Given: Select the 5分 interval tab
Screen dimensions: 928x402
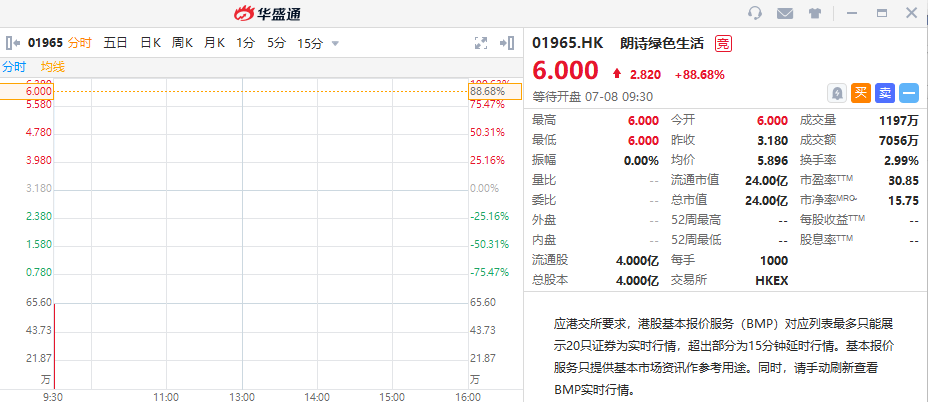Looking at the screenshot, I should [x=276, y=43].
